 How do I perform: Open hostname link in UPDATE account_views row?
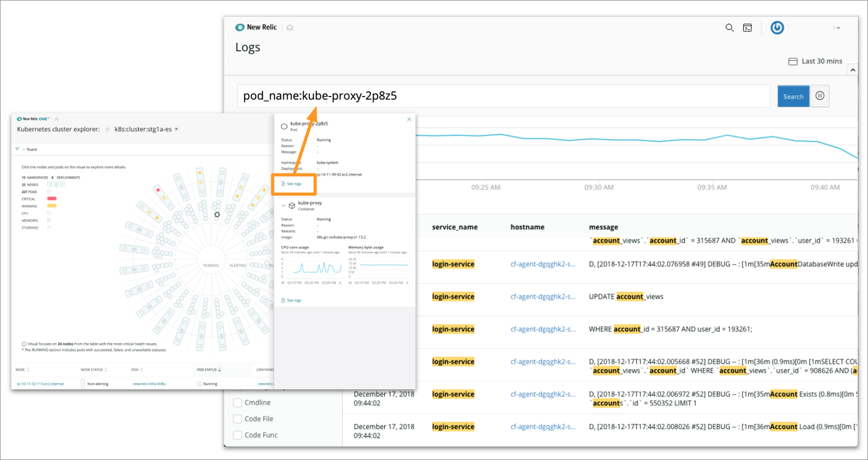coord(543,297)
